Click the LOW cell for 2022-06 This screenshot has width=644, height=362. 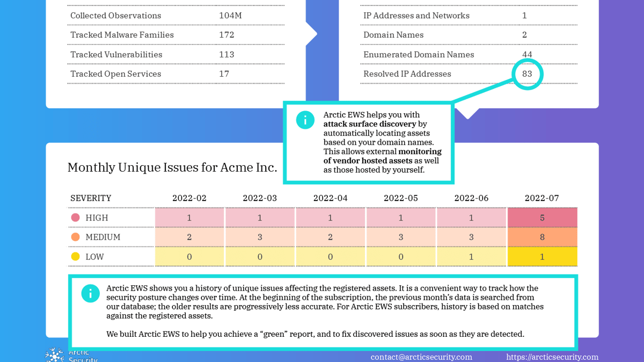pos(471,257)
